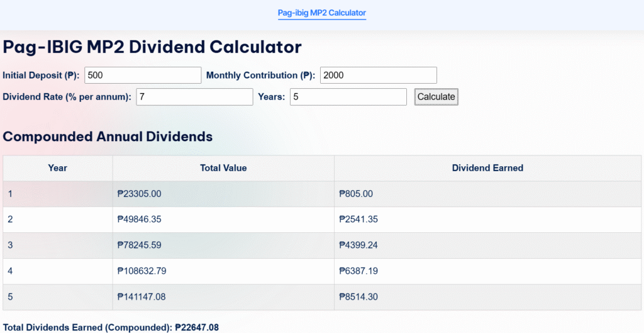Viewport: 644px width, 333px height.
Task: Select dividend ₱805.00 in year 1 row
Action: (356, 194)
